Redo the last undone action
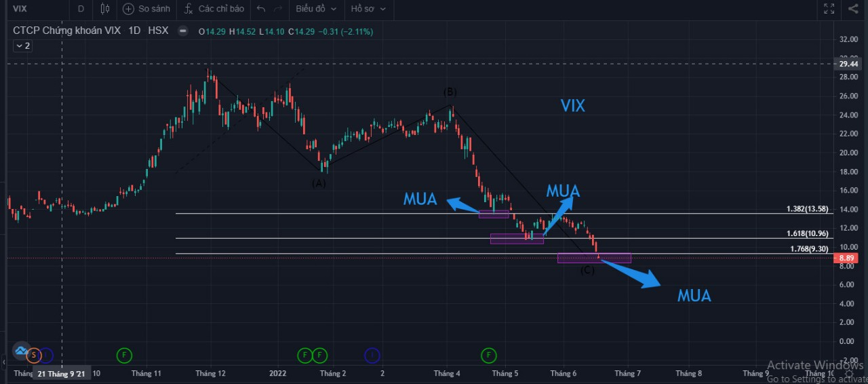 tap(277, 9)
